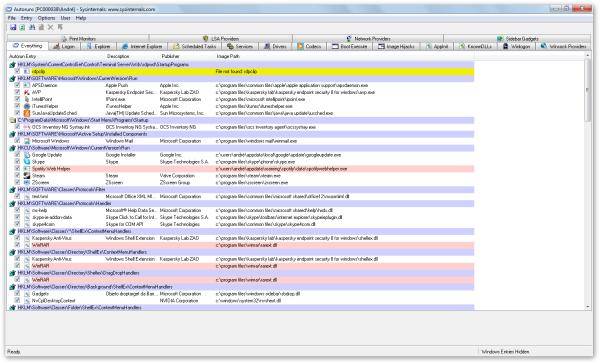Click the Google Update entry icon

click(x=27, y=155)
